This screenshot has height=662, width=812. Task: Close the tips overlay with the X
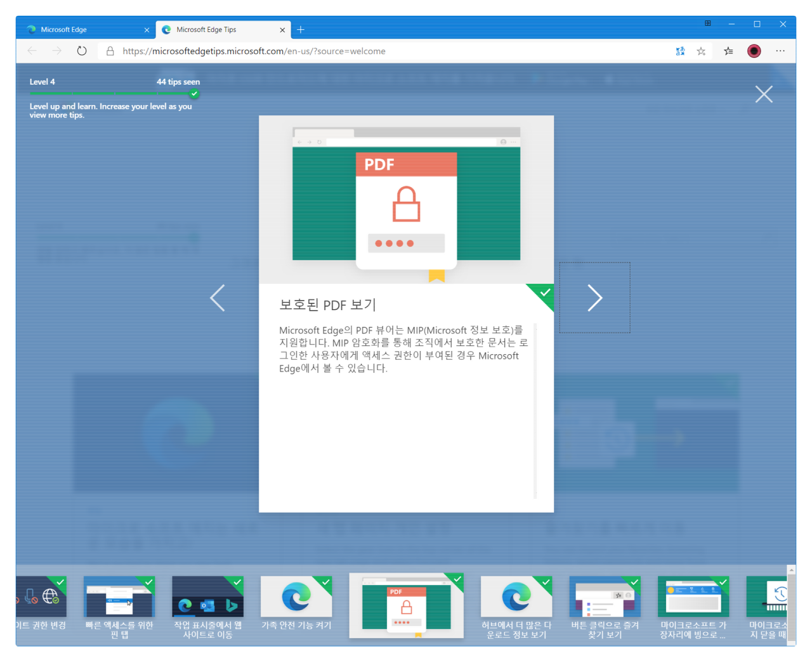(764, 94)
